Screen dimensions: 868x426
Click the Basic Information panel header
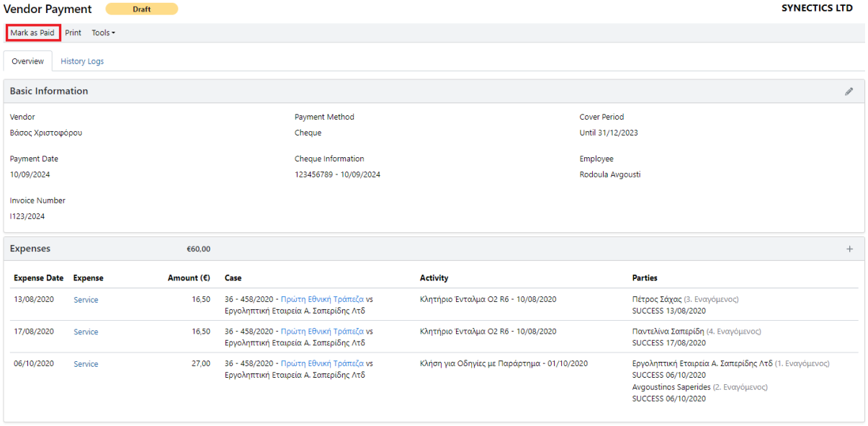(x=49, y=92)
